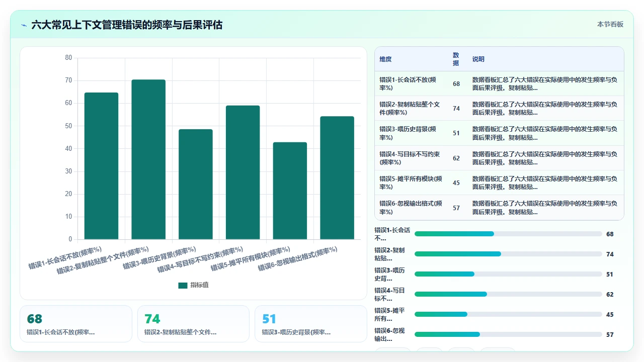Click the 错误5-摊平 progress list label

[389, 314]
